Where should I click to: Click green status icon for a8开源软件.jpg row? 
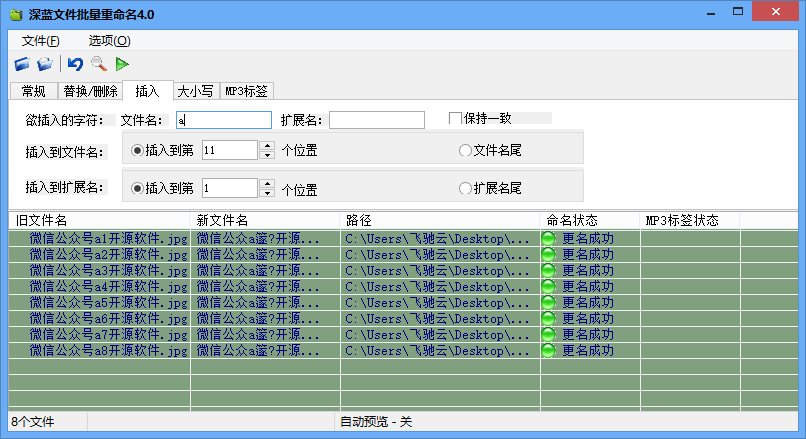[x=548, y=351]
